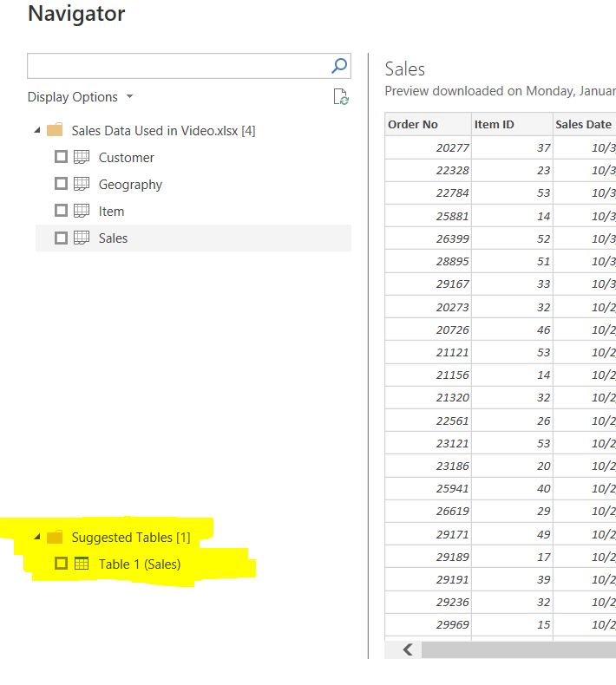Viewport: 616px width, 685px height.
Task: Click order number cell 29969
Action: pyautogui.click(x=428, y=625)
